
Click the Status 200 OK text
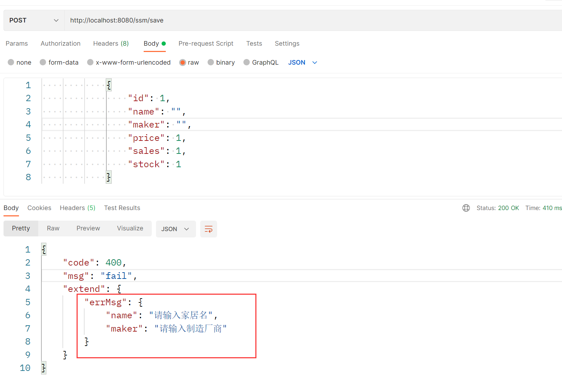(498, 208)
